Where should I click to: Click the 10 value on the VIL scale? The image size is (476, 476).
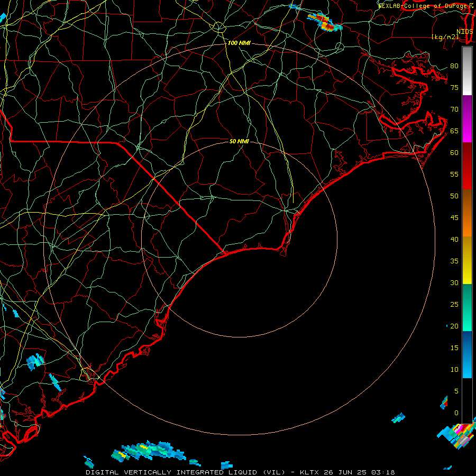454,370
